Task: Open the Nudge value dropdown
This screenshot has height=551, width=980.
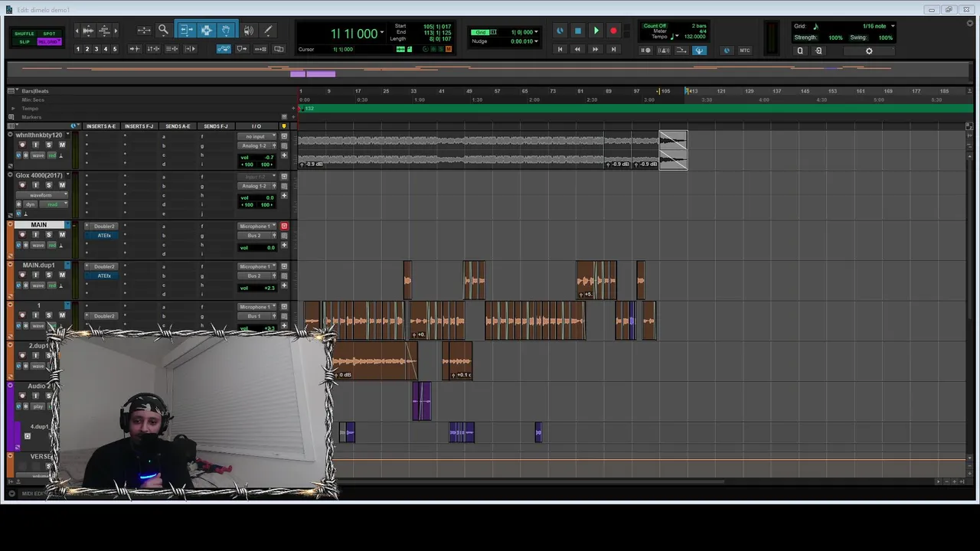Action: coord(536,41)
